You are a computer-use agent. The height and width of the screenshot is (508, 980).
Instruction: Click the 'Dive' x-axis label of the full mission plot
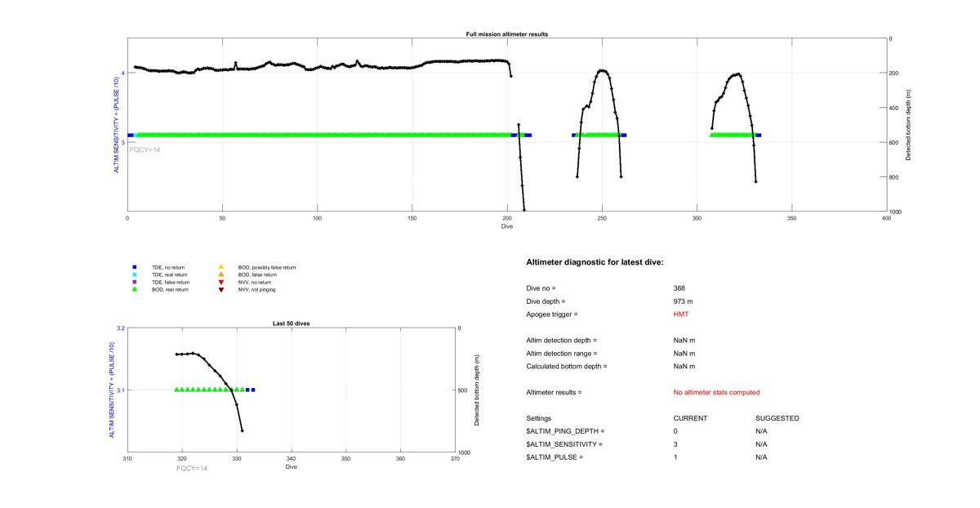pos(507,226)
